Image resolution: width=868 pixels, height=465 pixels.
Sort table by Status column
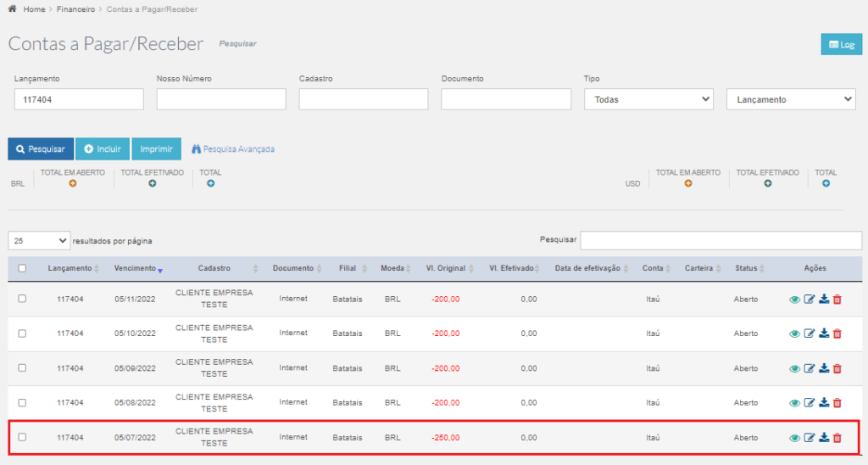(x=749, y=268)
